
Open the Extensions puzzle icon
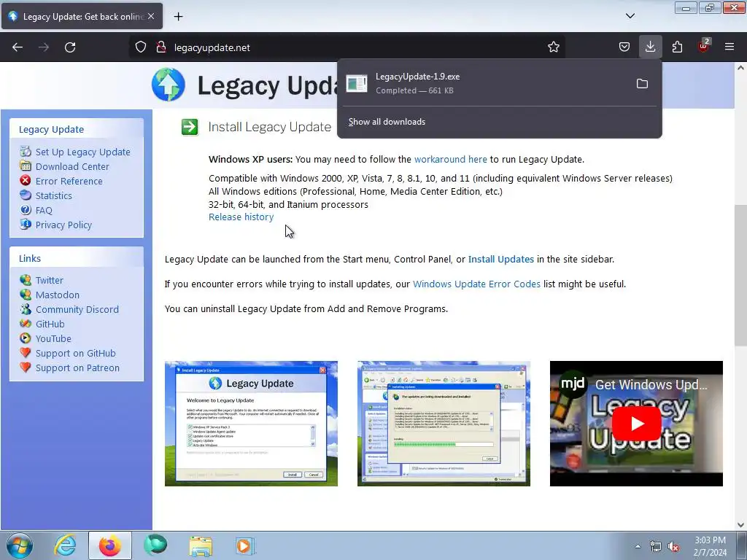pos(677,47)
